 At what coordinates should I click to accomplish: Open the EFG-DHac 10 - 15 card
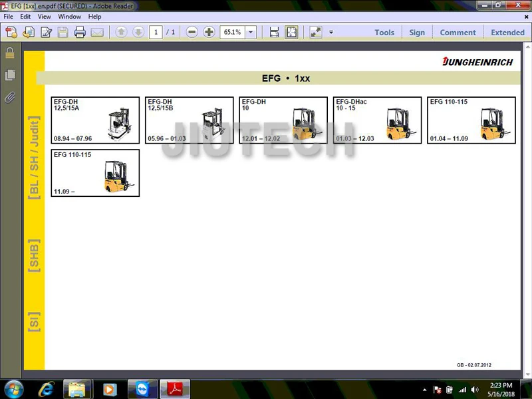click(377, 120)
